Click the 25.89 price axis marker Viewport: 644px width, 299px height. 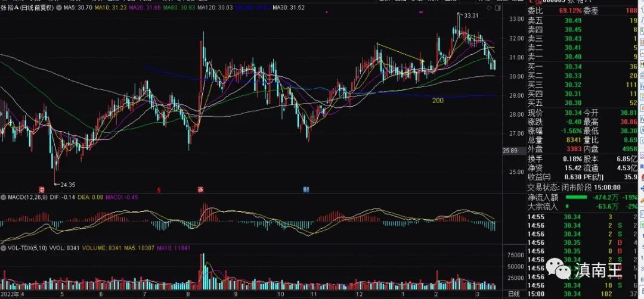click(x=510, y=151)
